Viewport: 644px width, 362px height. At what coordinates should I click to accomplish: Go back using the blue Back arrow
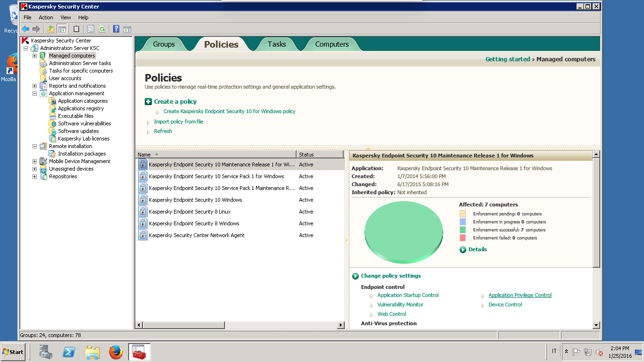pos(25,29)
